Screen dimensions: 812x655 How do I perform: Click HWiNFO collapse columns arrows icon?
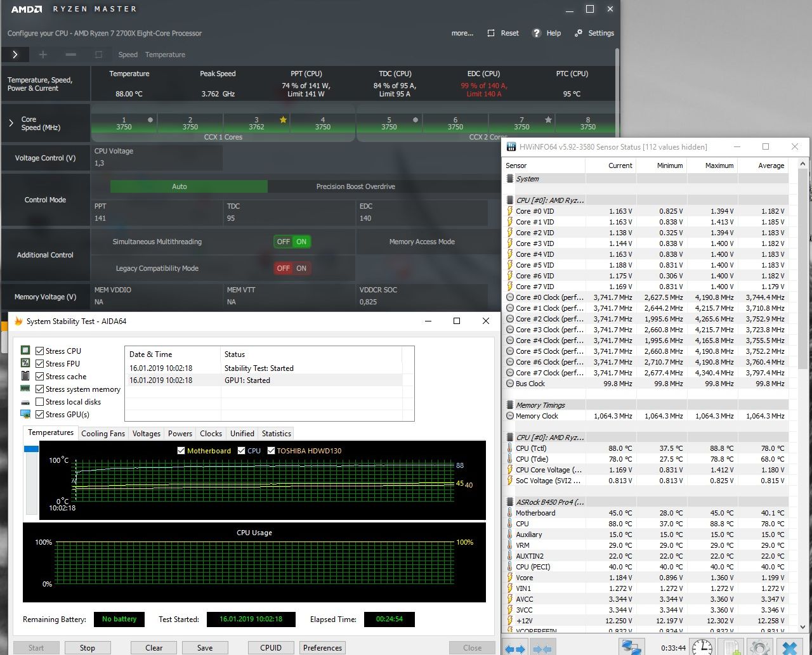click(542, 648)
